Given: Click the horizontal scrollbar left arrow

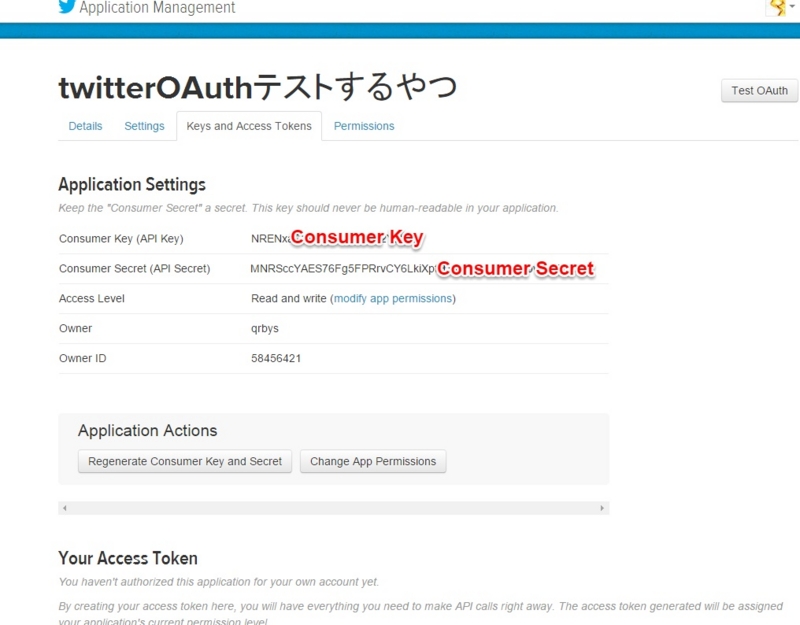Looking at the screenshot, I should (x=65, y=508).
